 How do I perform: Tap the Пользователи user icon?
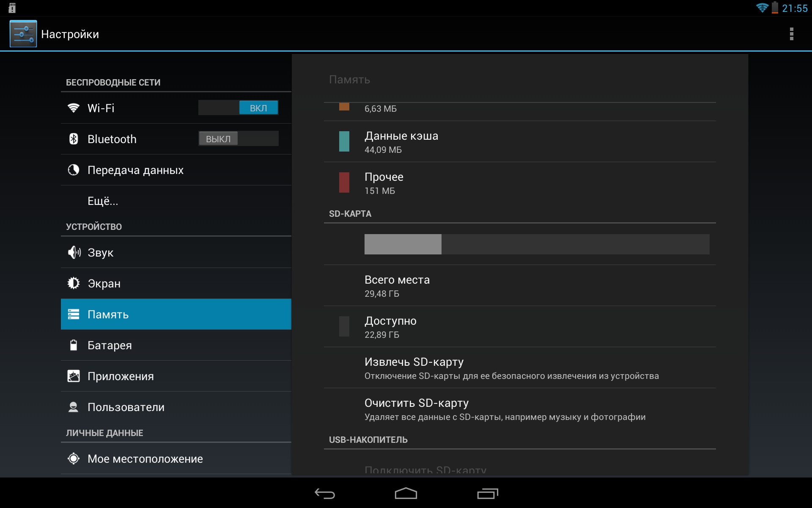click(74, 407)
